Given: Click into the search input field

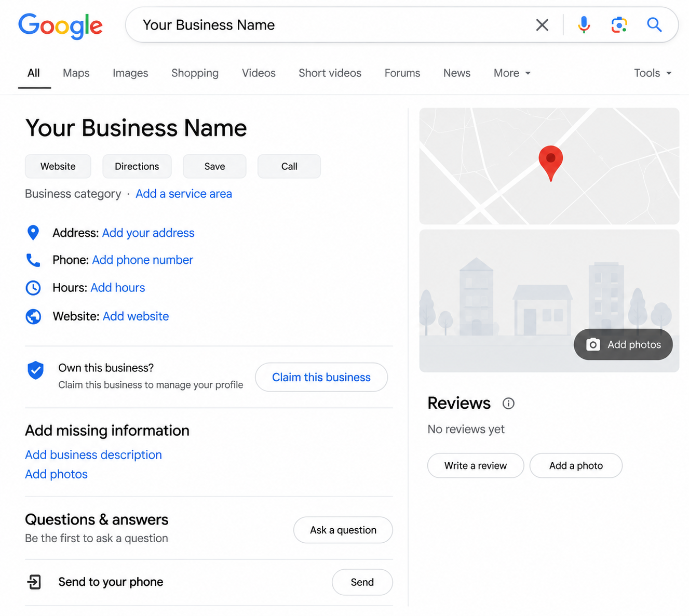Looking at the screenshot, I should coord(332,25).
